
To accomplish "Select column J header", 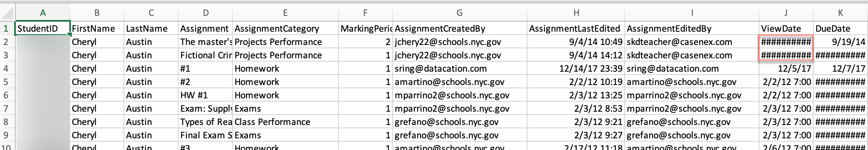I will click(786, 13).
